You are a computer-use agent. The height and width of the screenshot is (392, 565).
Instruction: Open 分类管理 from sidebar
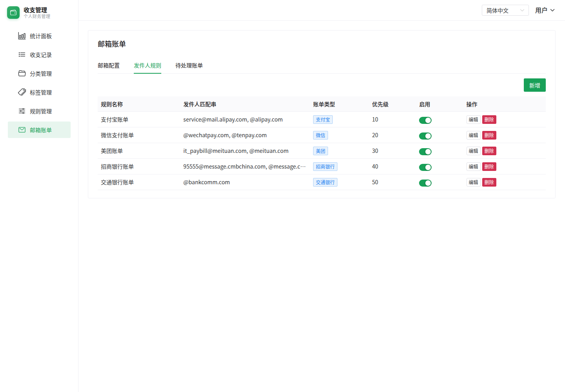point(39,74)
